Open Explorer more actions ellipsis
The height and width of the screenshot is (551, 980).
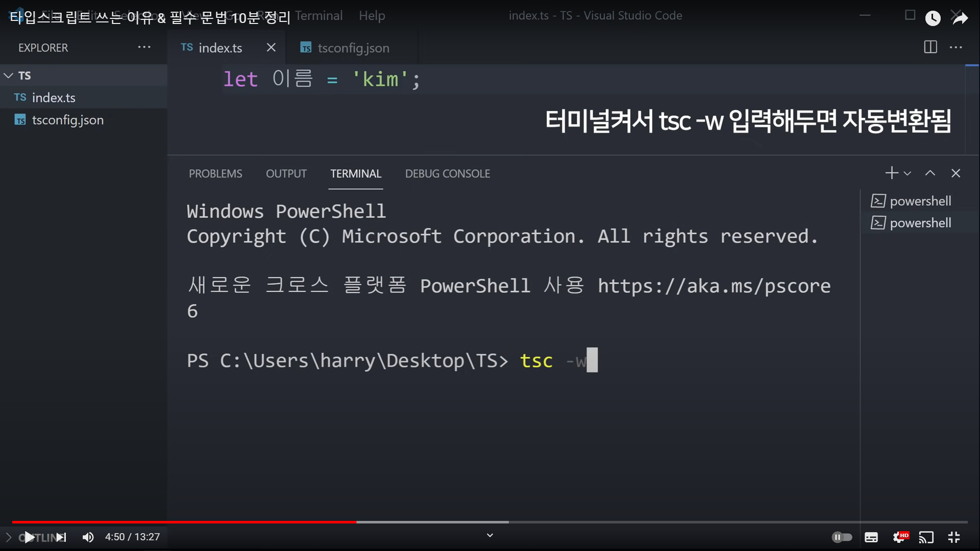(144, 47)
